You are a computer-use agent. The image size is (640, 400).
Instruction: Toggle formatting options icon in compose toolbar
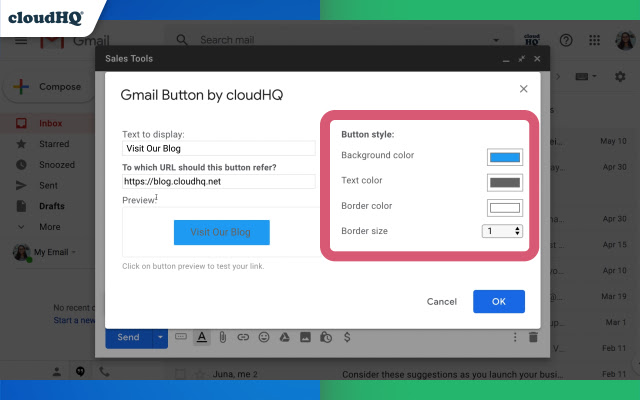tap(202, 337)
